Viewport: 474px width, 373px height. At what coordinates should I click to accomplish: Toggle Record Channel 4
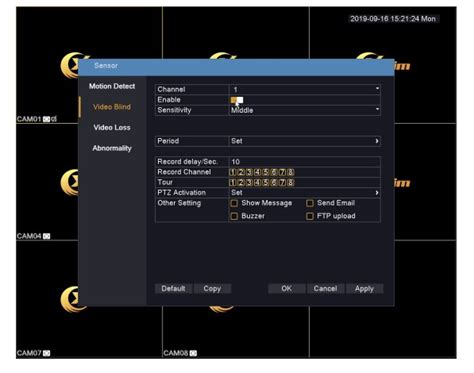257,172
